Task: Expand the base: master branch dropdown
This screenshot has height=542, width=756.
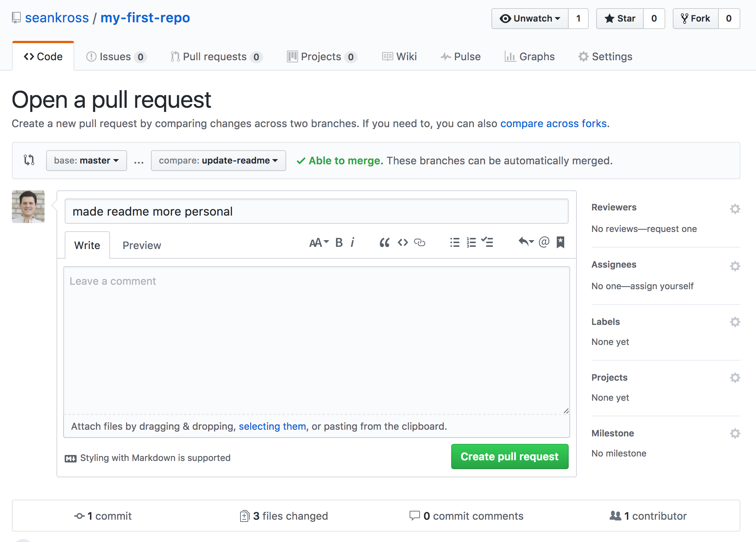Action: point(86,161)
